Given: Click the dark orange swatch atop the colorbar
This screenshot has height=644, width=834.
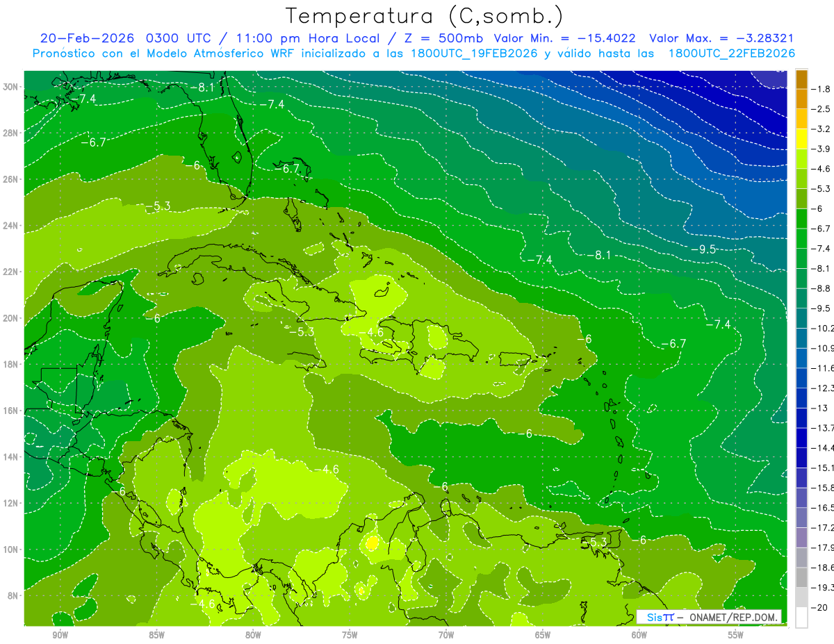Looking at the screenshot, I should [x=801, y=79].
